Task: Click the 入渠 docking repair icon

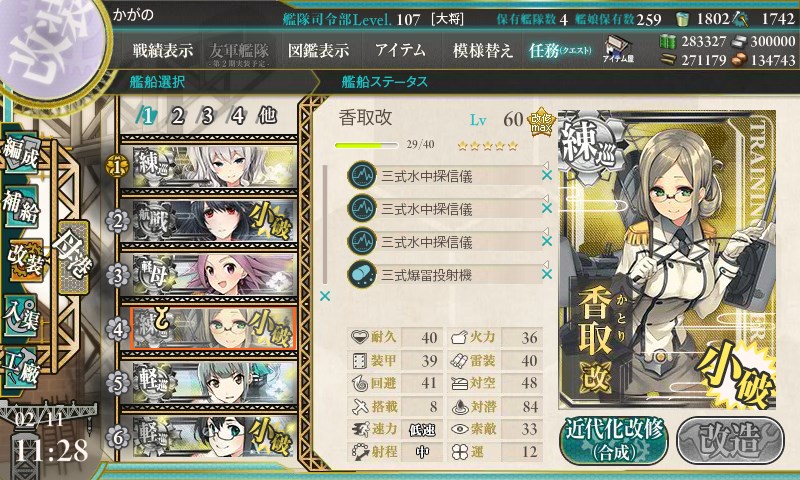Action: (21, 316)
